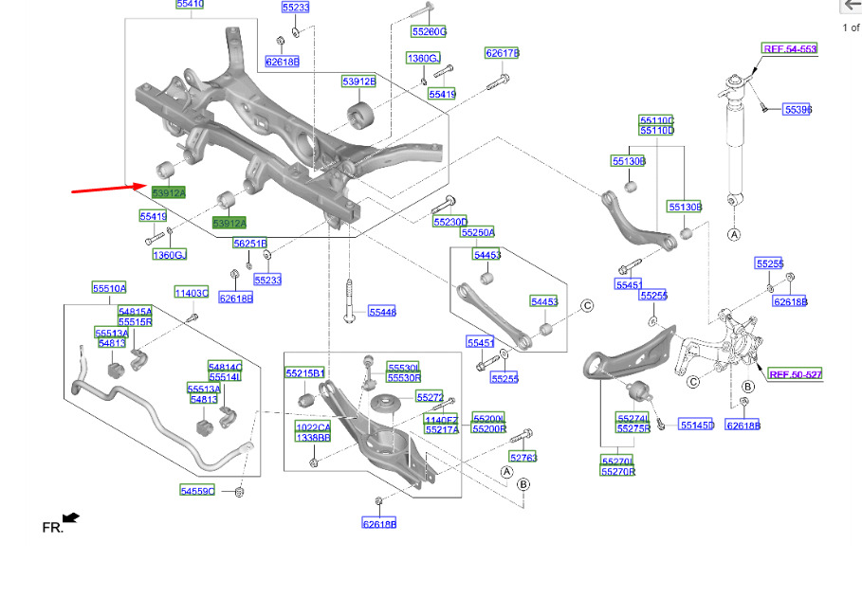
Task: Open part number 54559C
Action: [x=197, y=491]
